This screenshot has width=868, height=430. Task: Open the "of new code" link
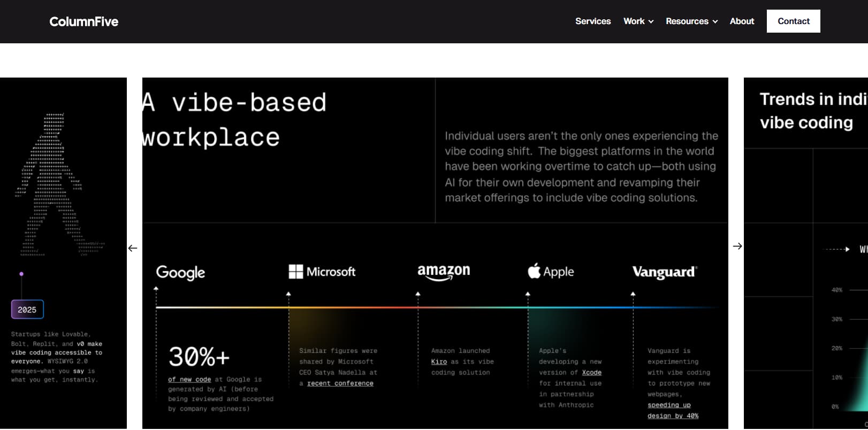point(189,379)
